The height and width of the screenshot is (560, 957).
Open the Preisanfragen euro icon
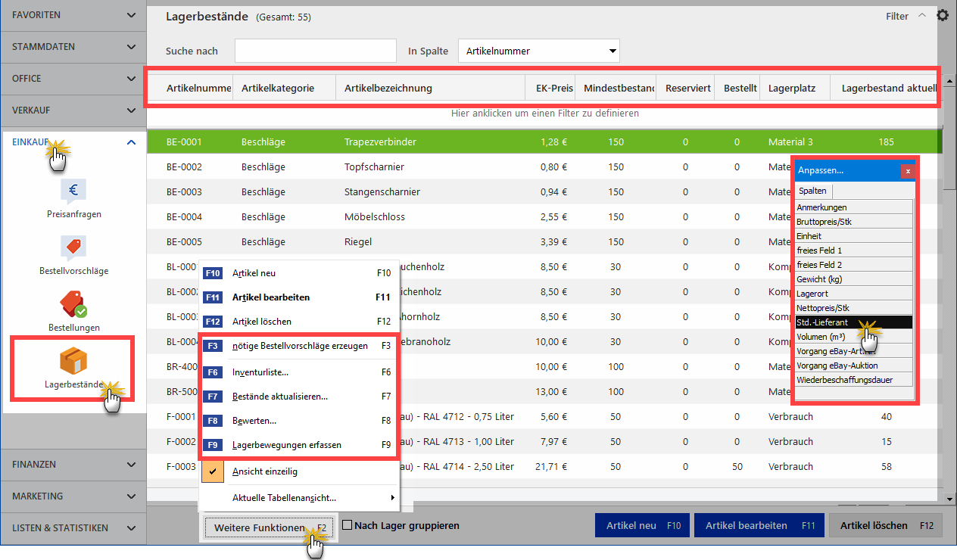click(x=73, y=191)
